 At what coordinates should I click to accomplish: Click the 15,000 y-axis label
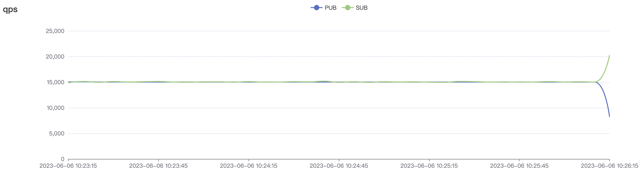(x=55, y=82)
